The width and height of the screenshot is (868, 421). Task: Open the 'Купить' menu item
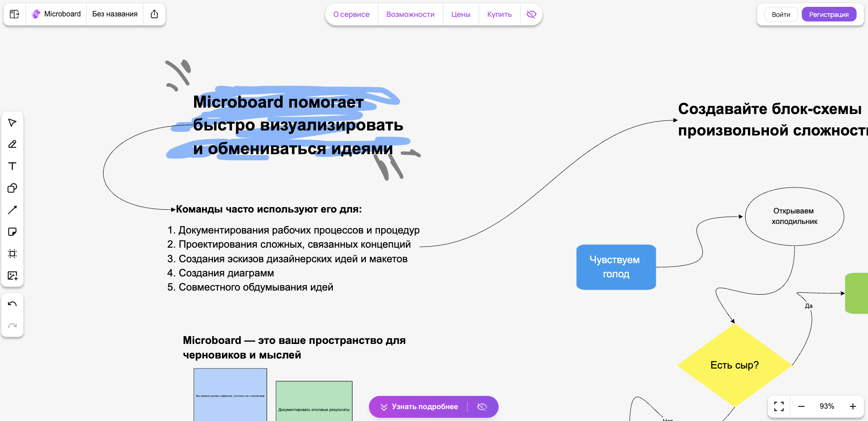500,14
